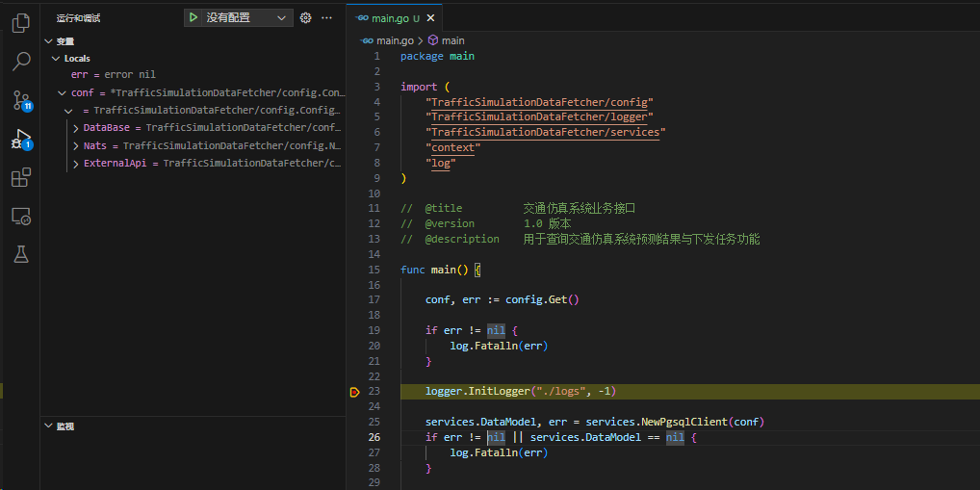Viewport: 980px width, 490px height.
Task: Open the Explorer view in activity bar
Action: [x=20, y=22]
